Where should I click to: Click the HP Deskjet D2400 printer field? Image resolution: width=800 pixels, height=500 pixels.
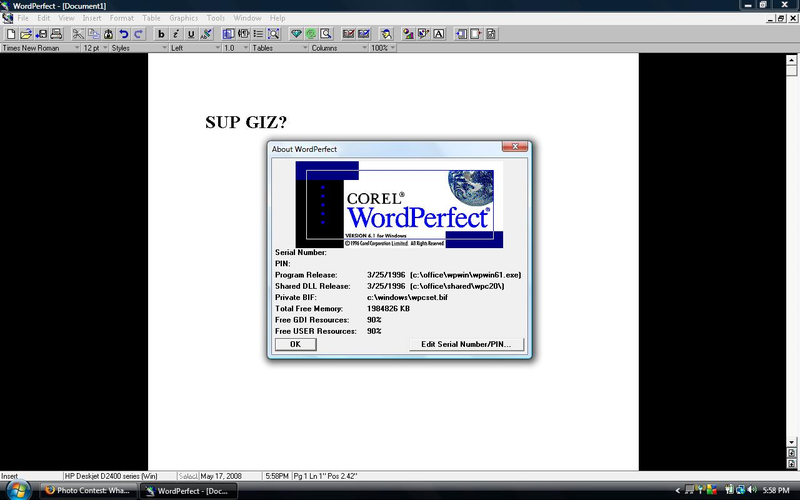[x=119, y=476]
